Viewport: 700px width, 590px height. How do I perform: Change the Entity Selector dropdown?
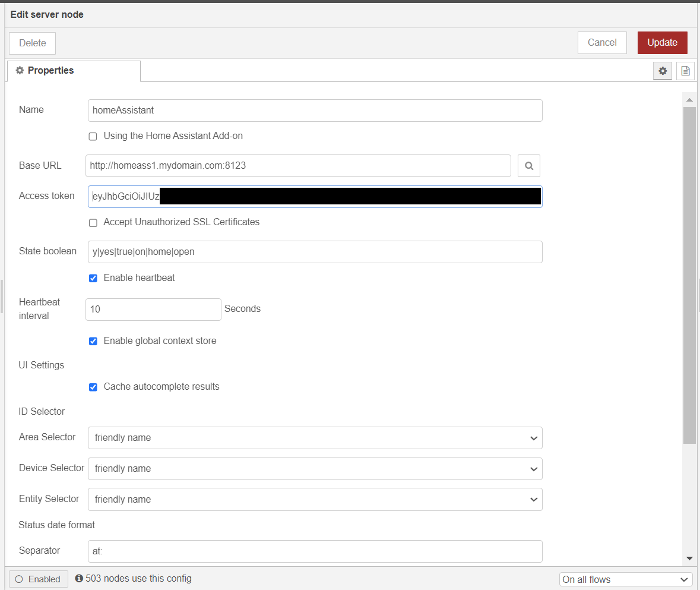click(315, 499)
